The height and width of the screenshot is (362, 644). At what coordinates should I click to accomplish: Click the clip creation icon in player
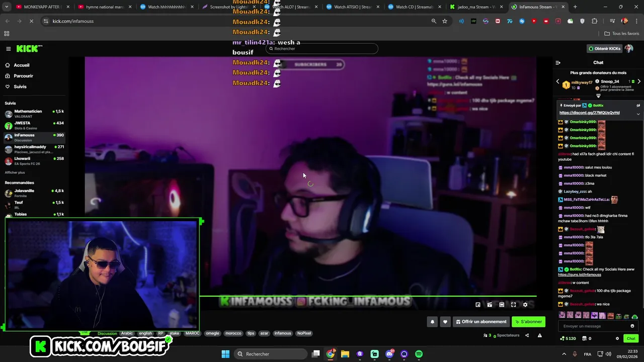coord(490,305)
